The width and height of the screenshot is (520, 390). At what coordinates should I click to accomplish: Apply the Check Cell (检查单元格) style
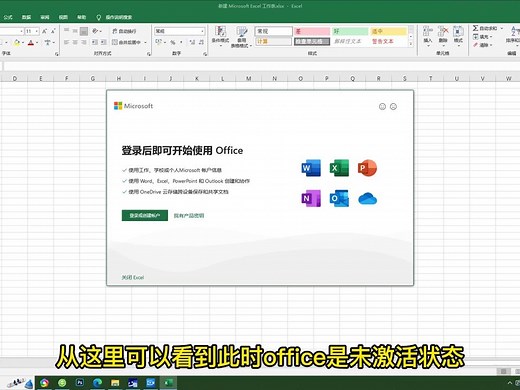[x=312, y=41]
